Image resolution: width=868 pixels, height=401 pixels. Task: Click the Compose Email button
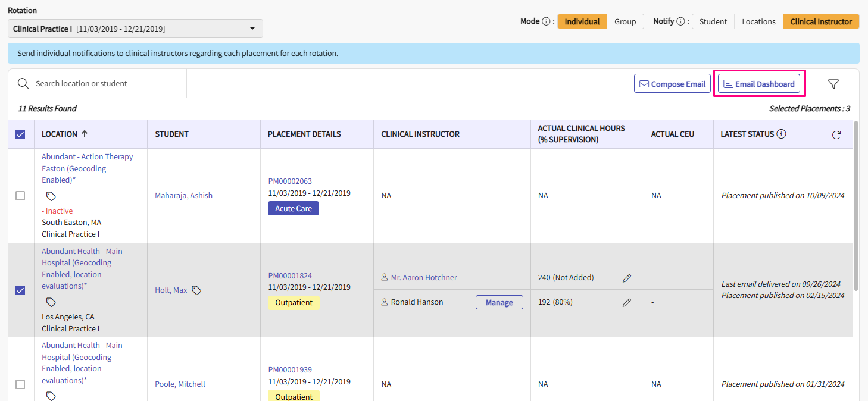[x=672, y=84]
